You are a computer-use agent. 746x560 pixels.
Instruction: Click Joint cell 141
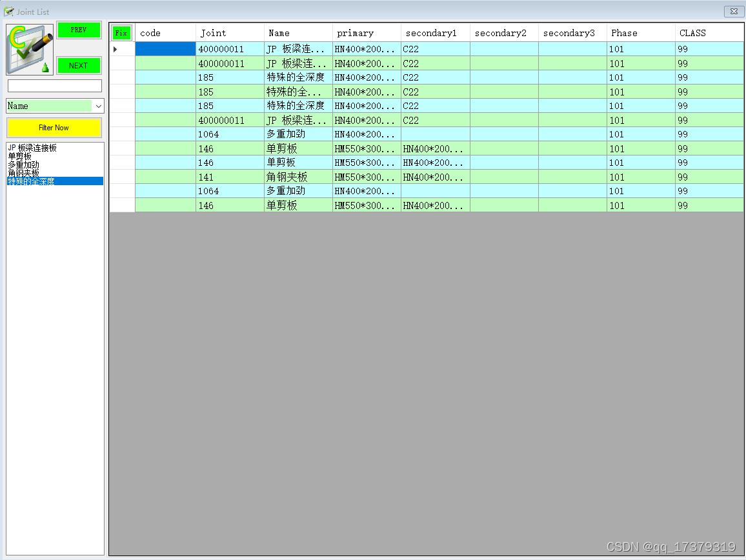pos(230,177)
